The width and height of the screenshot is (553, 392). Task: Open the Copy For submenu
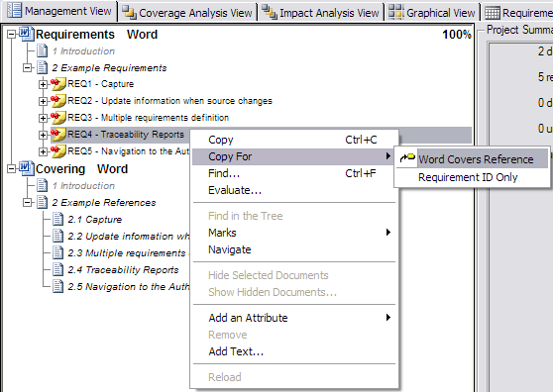point(294,156)
